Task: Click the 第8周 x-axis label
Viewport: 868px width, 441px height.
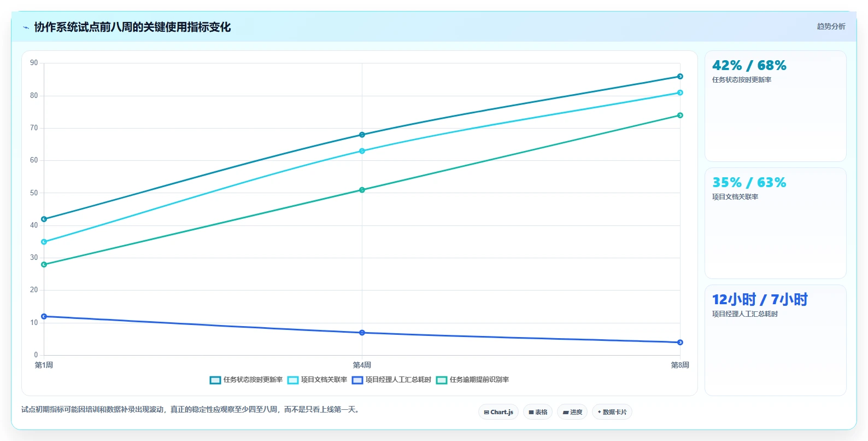Action: click(680, 365)
